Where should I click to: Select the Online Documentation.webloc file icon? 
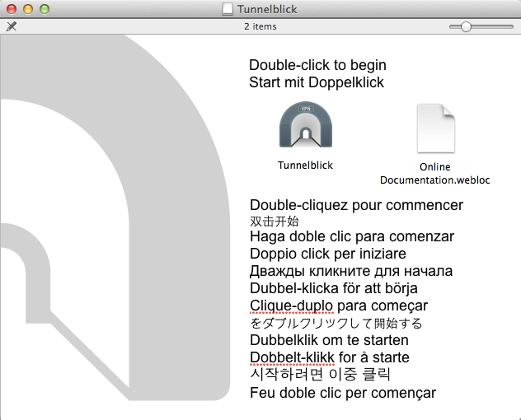click(x=435, y=128)
